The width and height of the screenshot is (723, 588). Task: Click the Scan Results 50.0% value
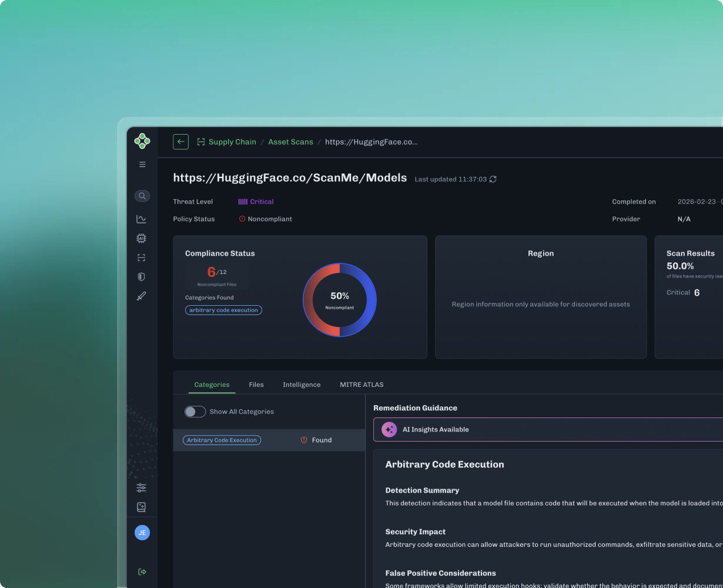[680, 266]
